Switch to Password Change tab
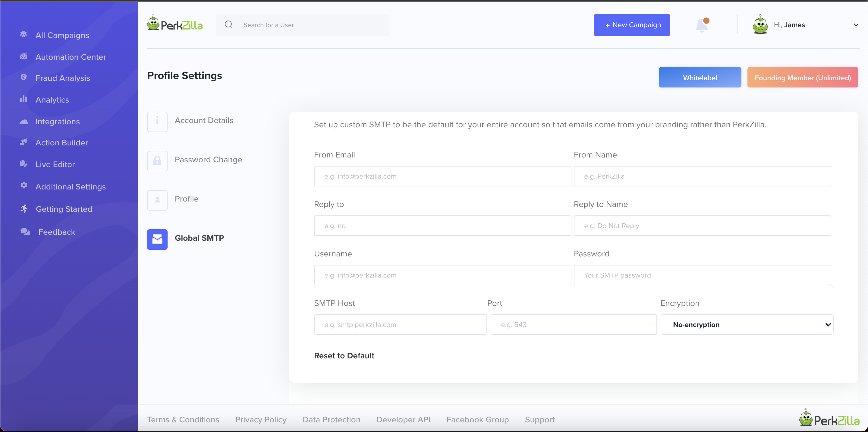The height and width of the screenshot is (432, 868). point(208,160)
